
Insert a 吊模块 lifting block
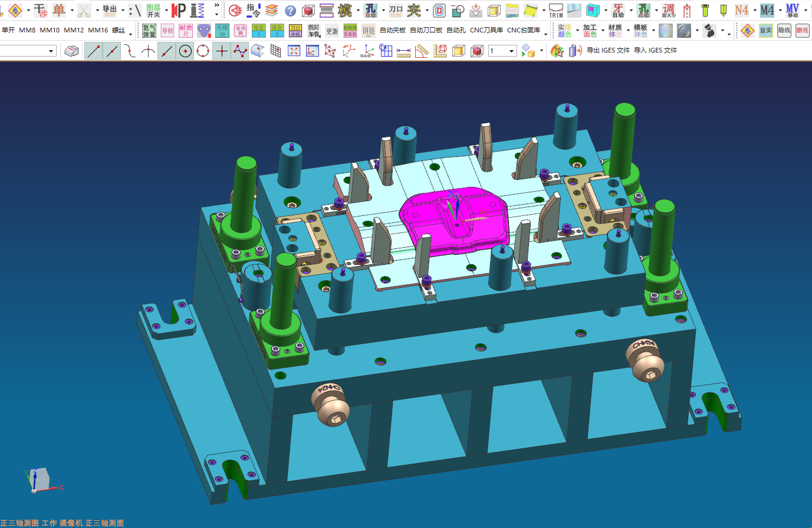point(222,31)
